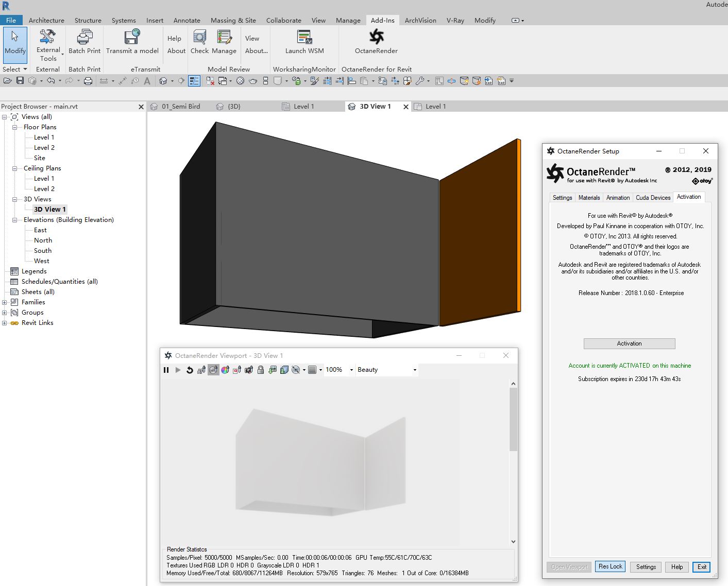Click the Activation button in OctaneRender Setup
This screenshot has height=586, width=728.
pyautogui.click(x=629, y=343)
